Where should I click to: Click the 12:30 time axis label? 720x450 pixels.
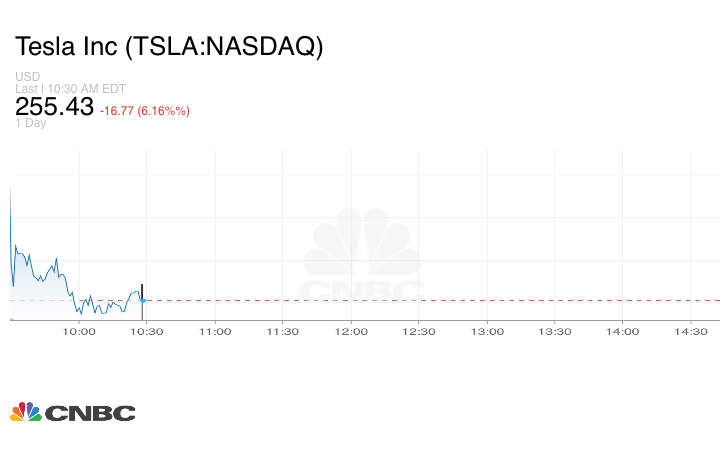419,331
